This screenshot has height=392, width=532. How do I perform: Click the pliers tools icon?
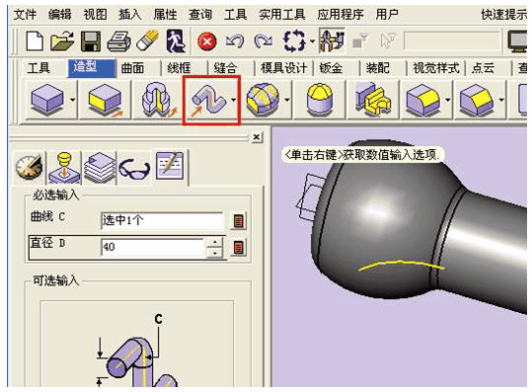tap(332, 41)
